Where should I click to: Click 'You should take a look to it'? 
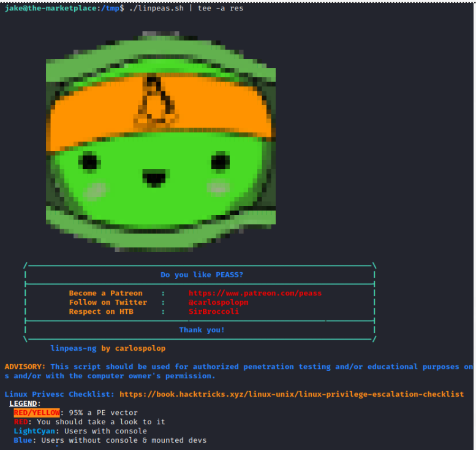(x=101, y=422)
